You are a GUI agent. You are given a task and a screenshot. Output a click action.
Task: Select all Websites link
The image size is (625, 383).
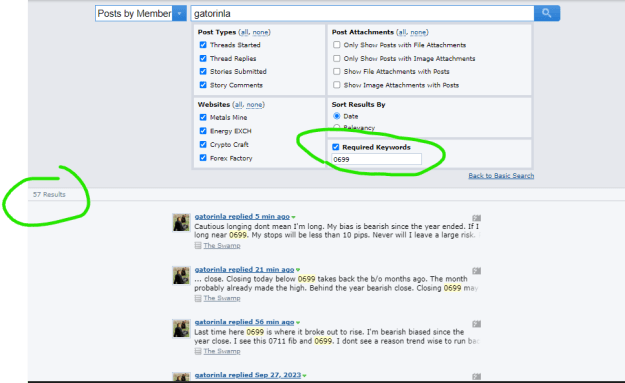pyautogui.click(x=238, y=104)
